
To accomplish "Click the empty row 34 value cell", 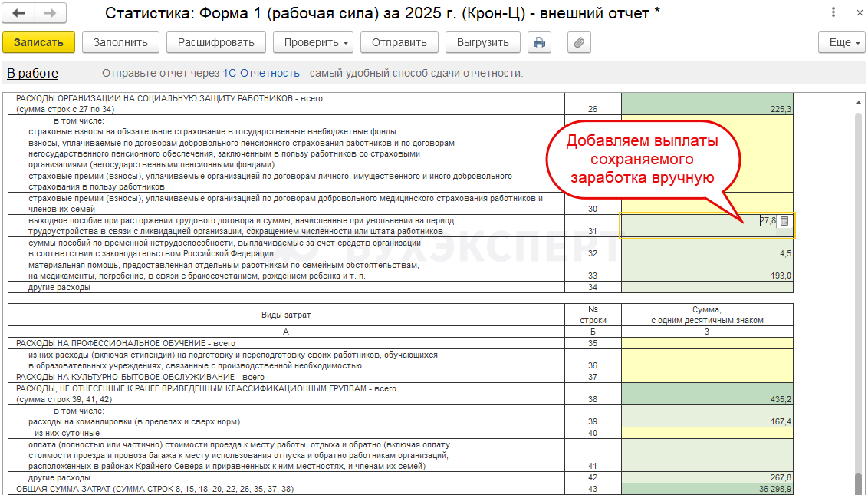I will pyautogui.click(x=708, y=287).
